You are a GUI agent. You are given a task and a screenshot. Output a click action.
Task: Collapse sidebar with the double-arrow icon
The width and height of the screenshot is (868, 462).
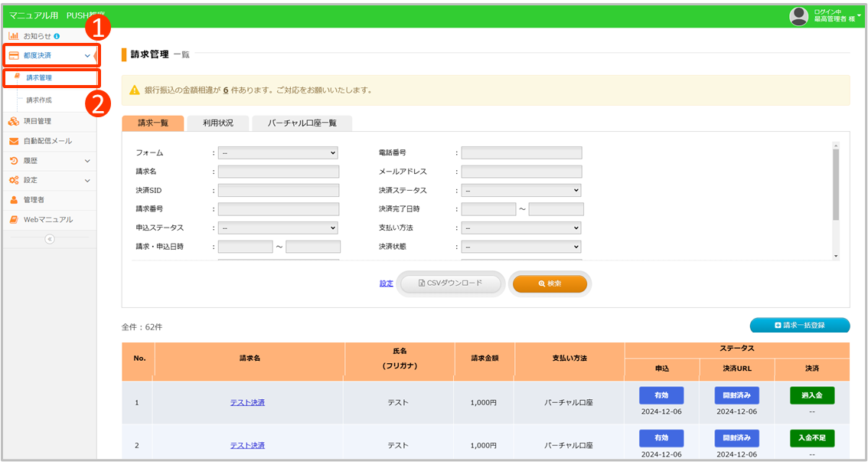point(49,239)
